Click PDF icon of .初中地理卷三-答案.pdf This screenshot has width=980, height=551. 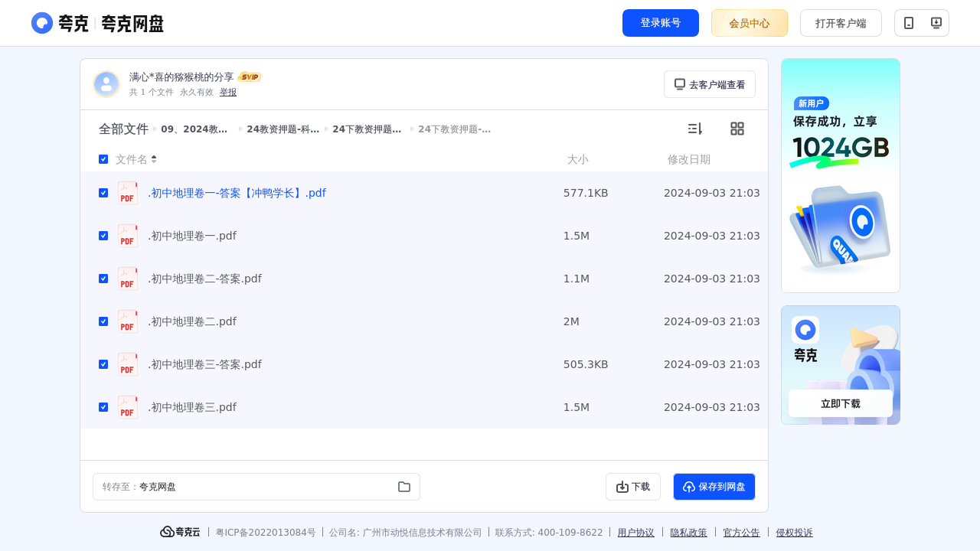click(128, 364)
